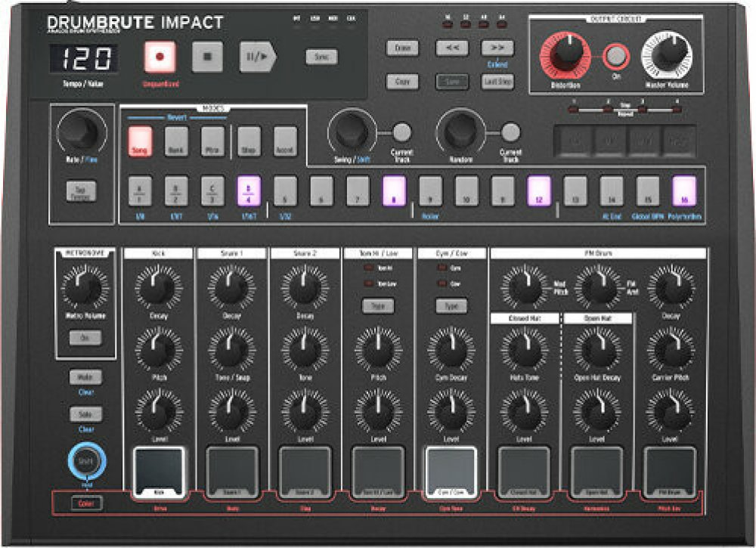Image resolution: width=756 pixels, height=548 pixels.
Task: Tap the Cym/Cow drum pad
Action: [x=451, y=471]
